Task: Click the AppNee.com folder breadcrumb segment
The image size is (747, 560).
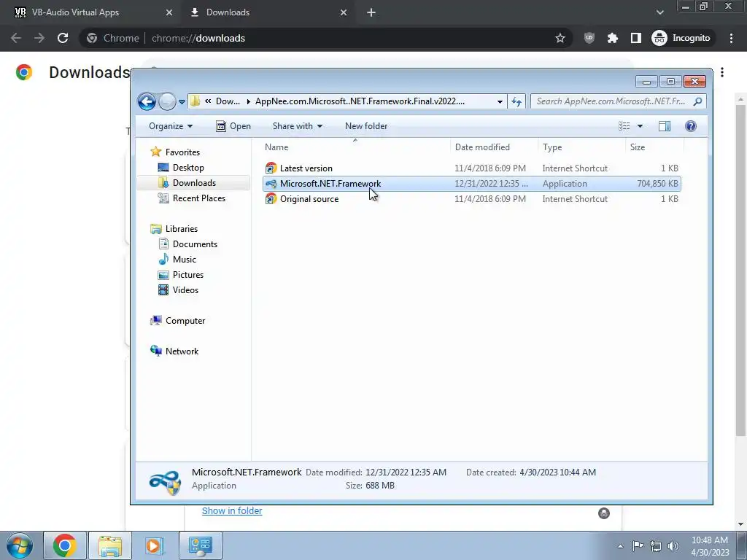Action: (360, 101)
